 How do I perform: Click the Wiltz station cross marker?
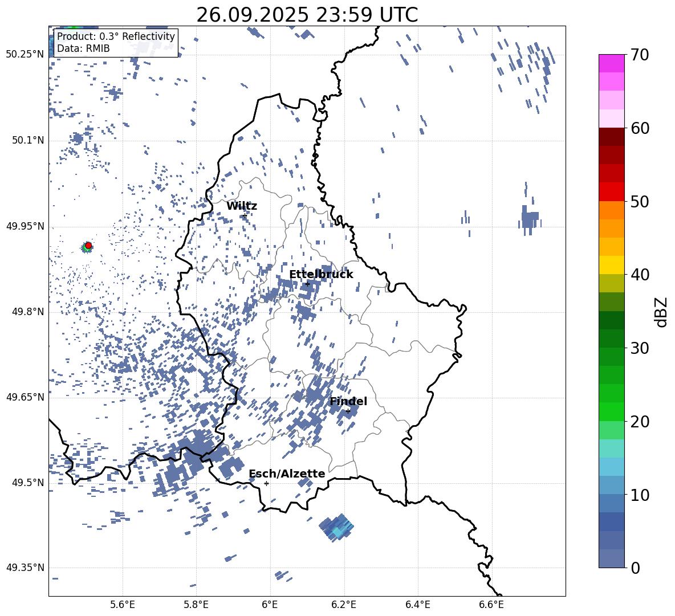coord(245,215)
